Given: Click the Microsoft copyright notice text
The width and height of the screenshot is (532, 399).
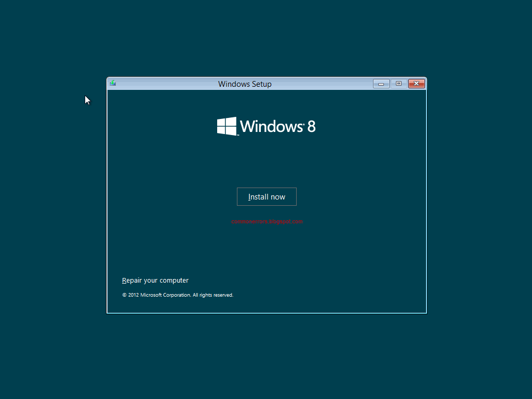Looking at the screenshot, I should [178, 295].
